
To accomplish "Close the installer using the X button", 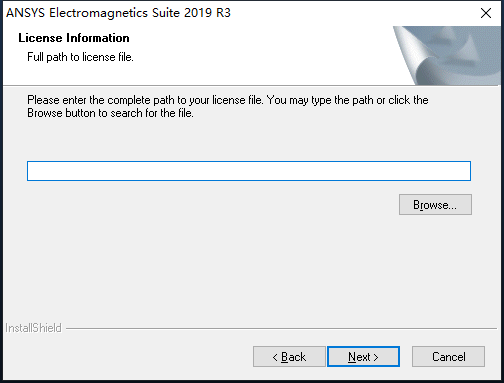I will (x=486, y=13).
